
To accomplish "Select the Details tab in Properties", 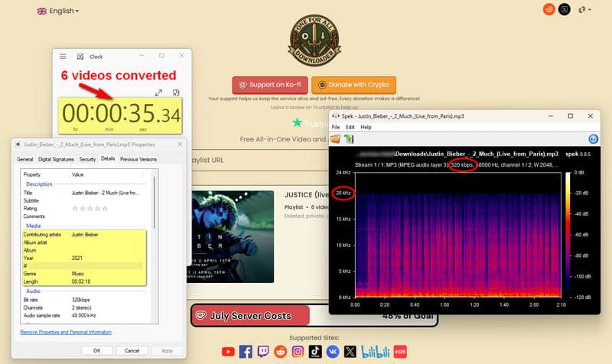I will click(108, 158).
